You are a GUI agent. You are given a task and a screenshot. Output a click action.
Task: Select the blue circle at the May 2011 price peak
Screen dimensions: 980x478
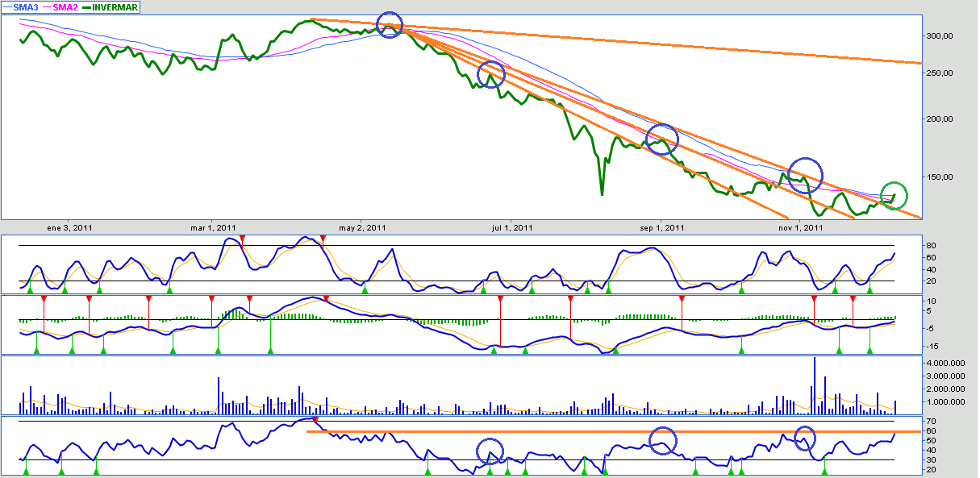click(390, 25)
